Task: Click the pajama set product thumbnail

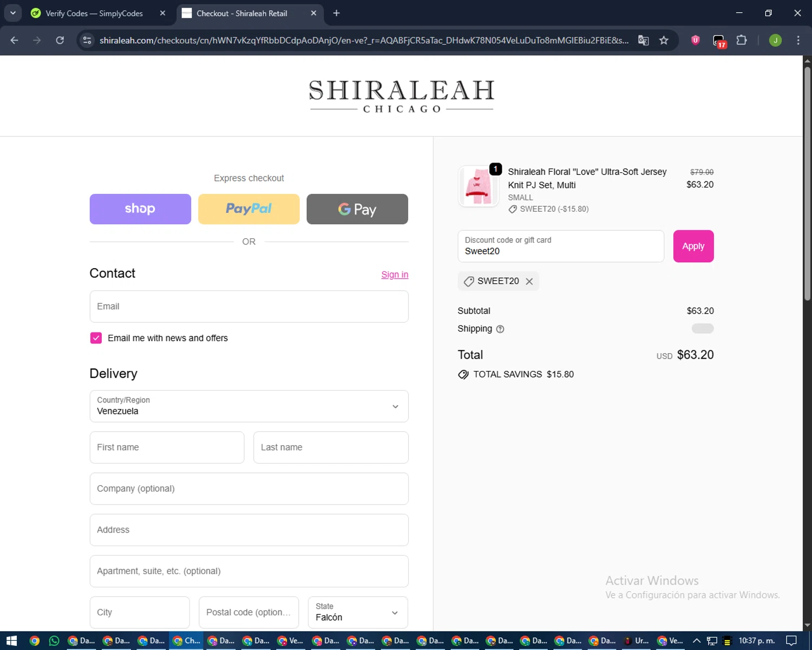Action: click(478, 186)
